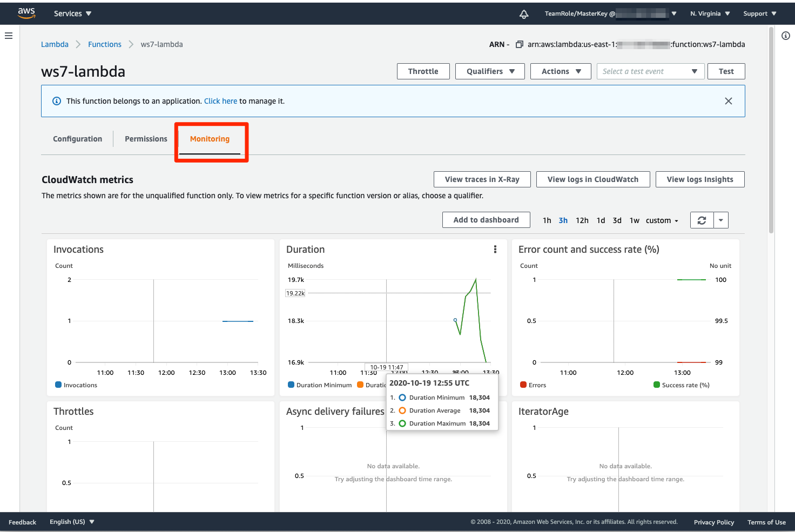The width and height of the screenshot is (795, 532).
Task: Open the AWS home logo
Action: click(26, 14)
